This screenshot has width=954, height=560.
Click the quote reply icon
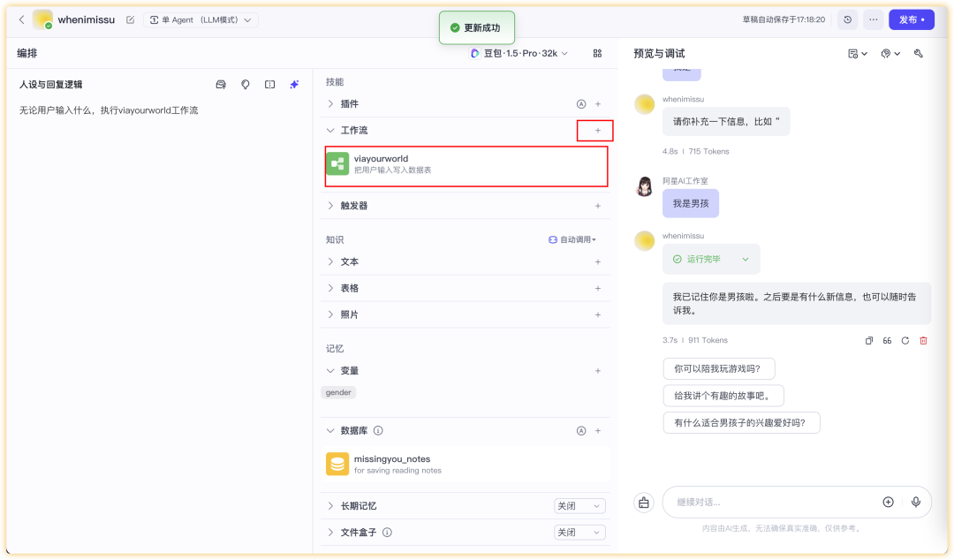(x=887, y=341)
